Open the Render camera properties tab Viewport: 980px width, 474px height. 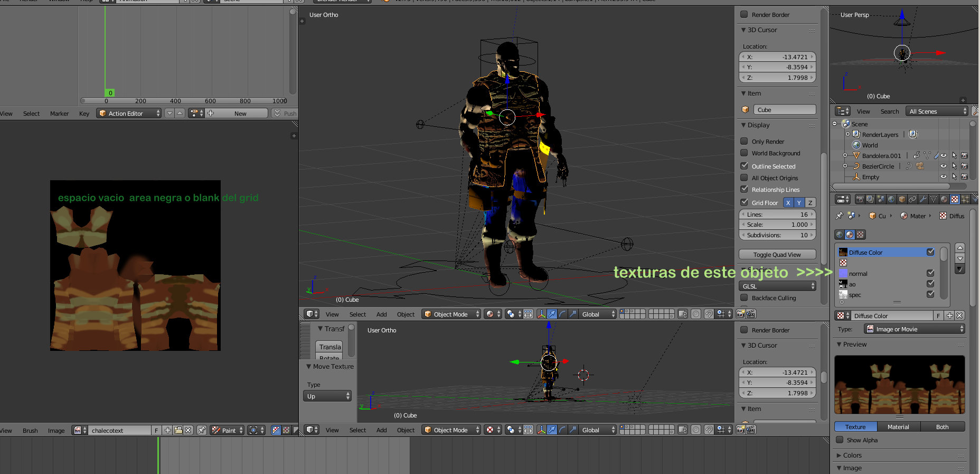pyautogui.click(x=860, y=199)
